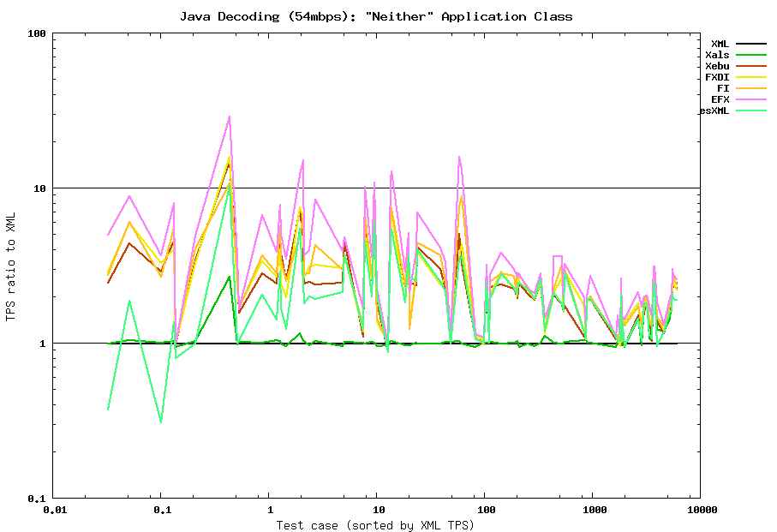Click the 0.01 tick on the x-axis
The height and width of the screenshot is (532, 777).
(x=53, y=511)
